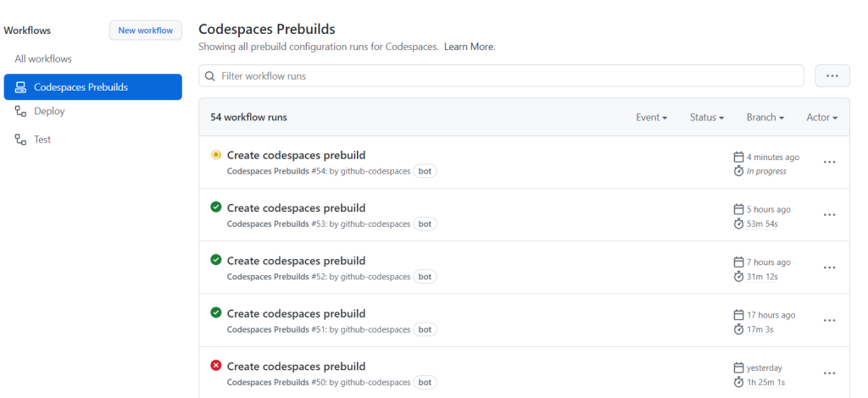This screenshot has width=868, height=398.
Task: Open the Learn More link
Action: (x=469, y=47)
